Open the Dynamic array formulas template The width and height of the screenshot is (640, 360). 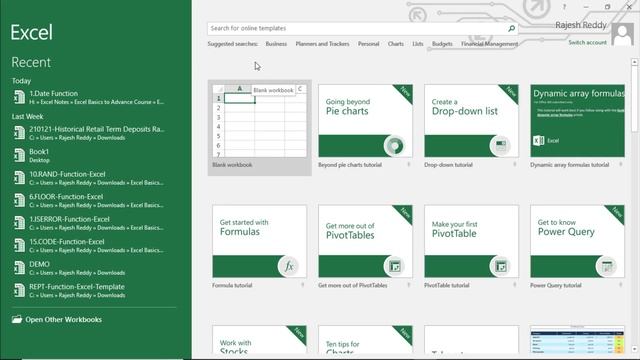pos(578,121)
